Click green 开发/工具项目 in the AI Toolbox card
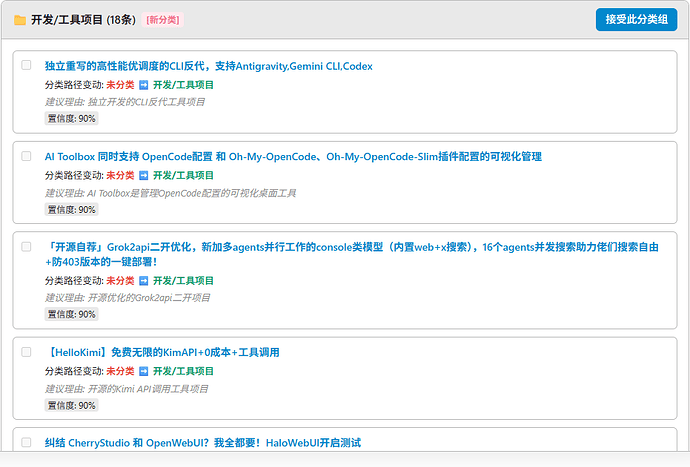Viewport: 690px width, 467px height. pos(183,176)
